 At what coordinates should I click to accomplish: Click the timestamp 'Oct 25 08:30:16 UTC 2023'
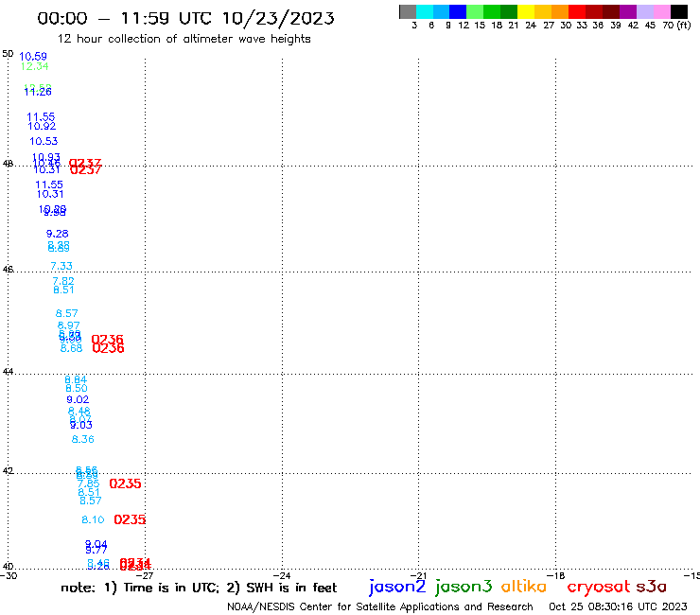[x=618, y=606]
